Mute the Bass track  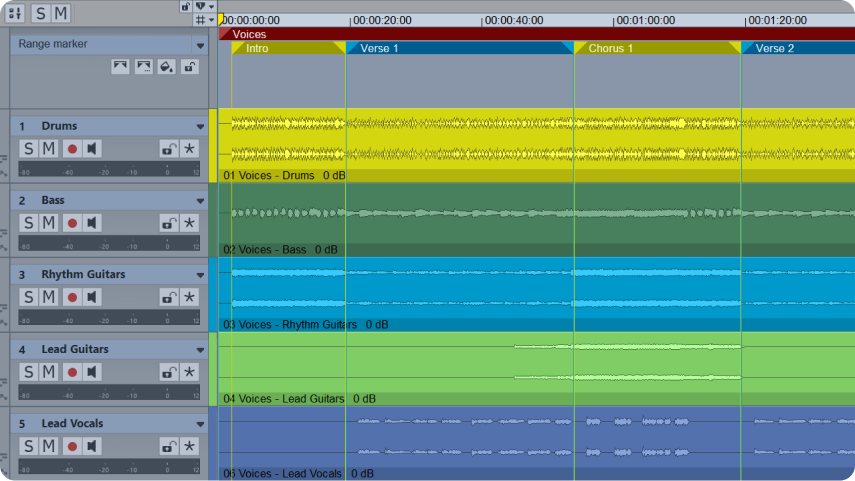coord(49,223)
